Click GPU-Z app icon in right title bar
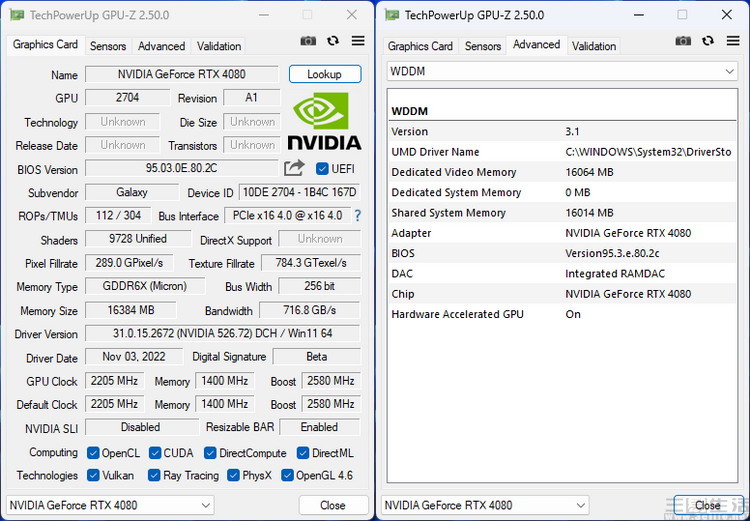This screenshot has height=521, width=750. point(392,15)
